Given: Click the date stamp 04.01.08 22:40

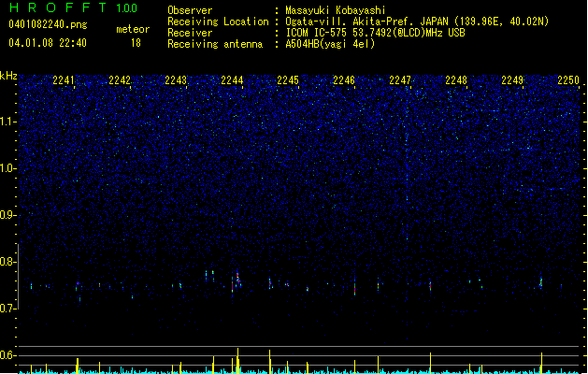Looking at the screenshot, I should click(x=48, y=43).
